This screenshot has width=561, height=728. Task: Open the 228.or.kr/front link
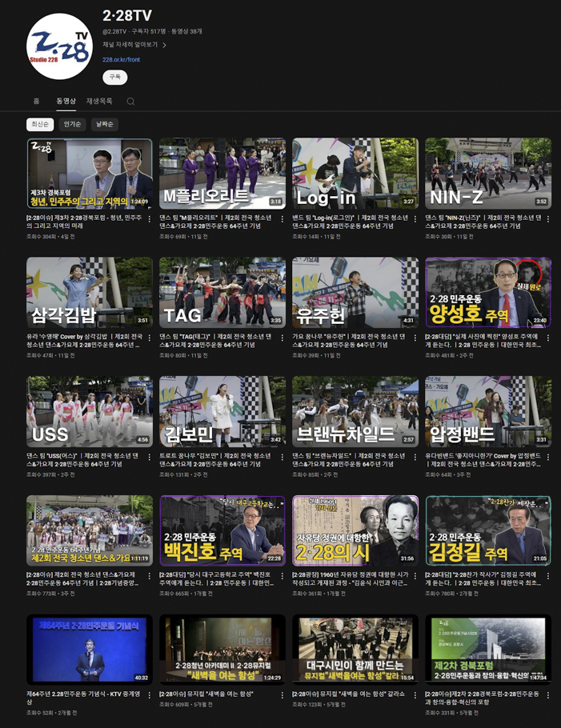(121, 60)
